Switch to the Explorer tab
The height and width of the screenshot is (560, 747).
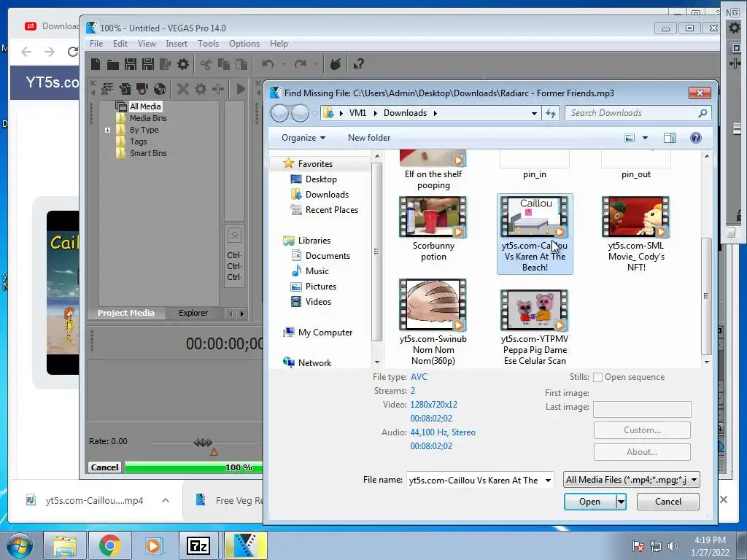click(x=193, y=313)
